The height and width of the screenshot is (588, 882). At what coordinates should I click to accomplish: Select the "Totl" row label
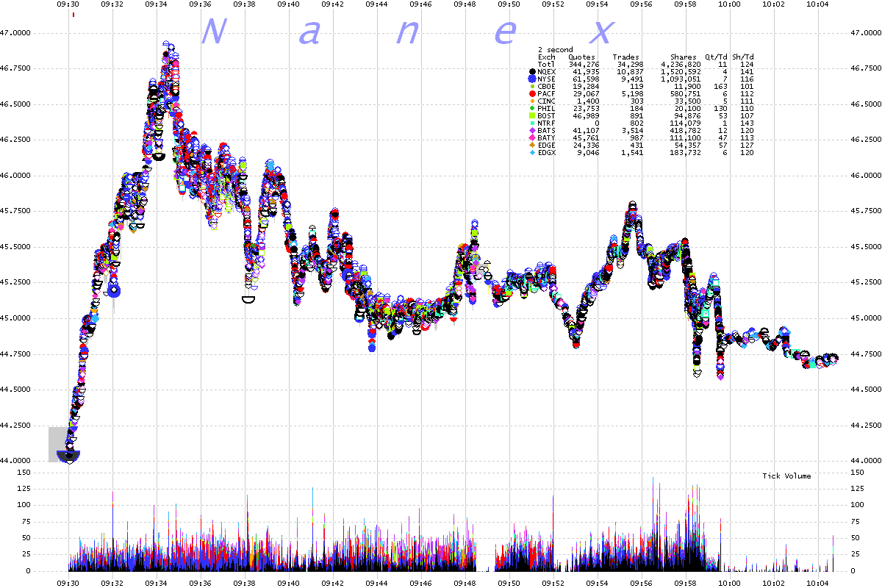click(x=547, y=64)
